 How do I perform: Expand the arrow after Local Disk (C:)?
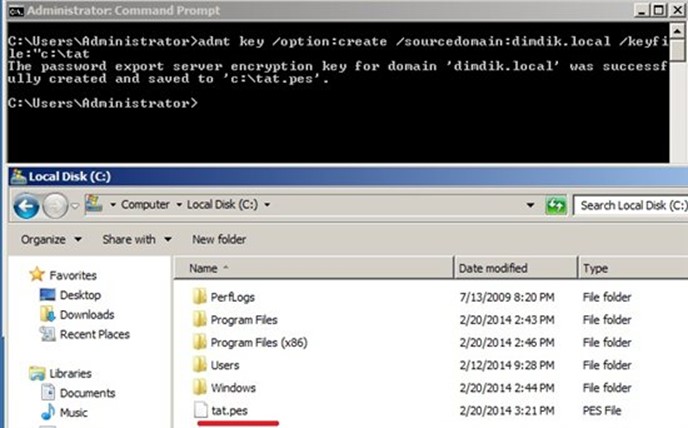[x=267, y=205]
